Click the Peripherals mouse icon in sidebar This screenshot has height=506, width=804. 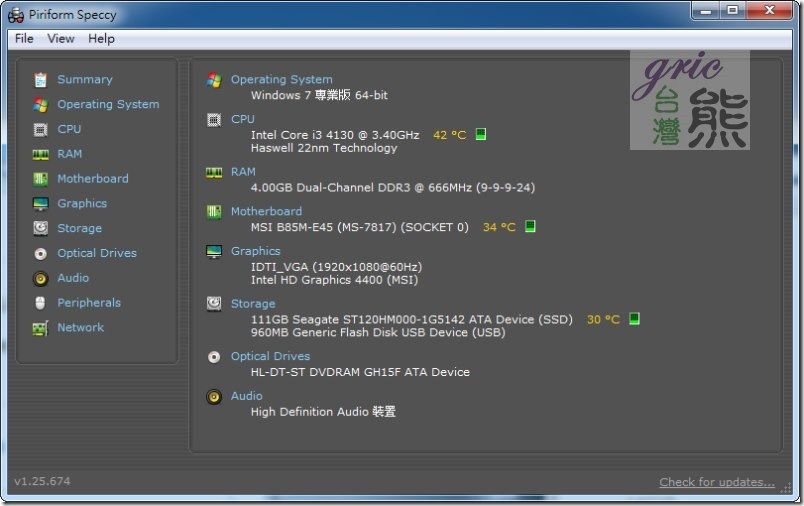pyautogui.click(x=41, y=303)
